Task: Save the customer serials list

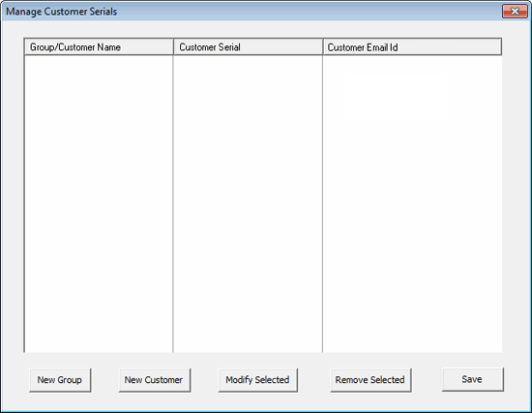Action: [x=473, y=379]
